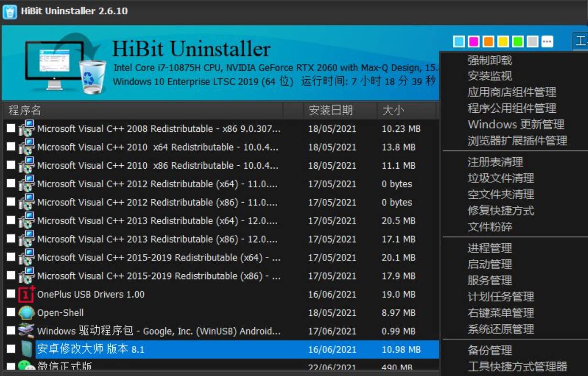Click the OnePlus USB Drivers red icon
This screenshot has width=588, height=376.
tap(26, 294)
